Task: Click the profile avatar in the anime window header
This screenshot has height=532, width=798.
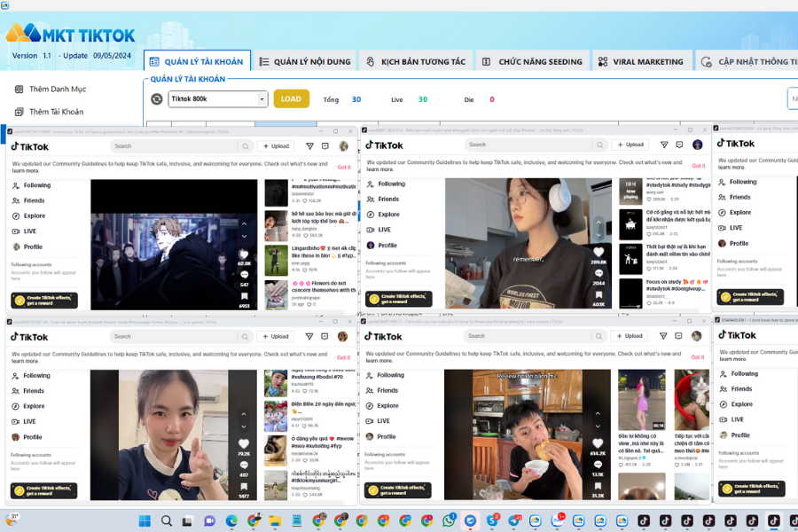Action: (343, 146)
